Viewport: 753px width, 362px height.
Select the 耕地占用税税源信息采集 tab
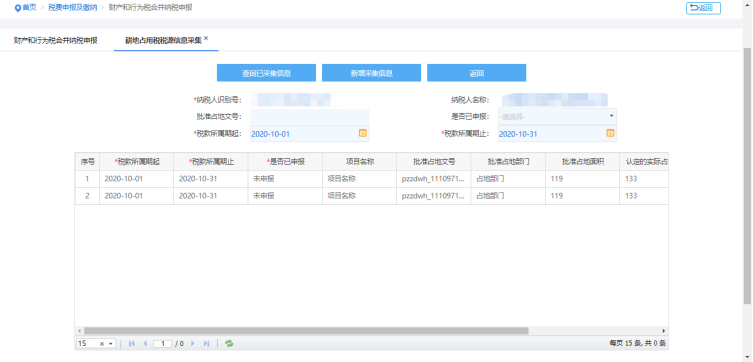[x=163, y=40]
